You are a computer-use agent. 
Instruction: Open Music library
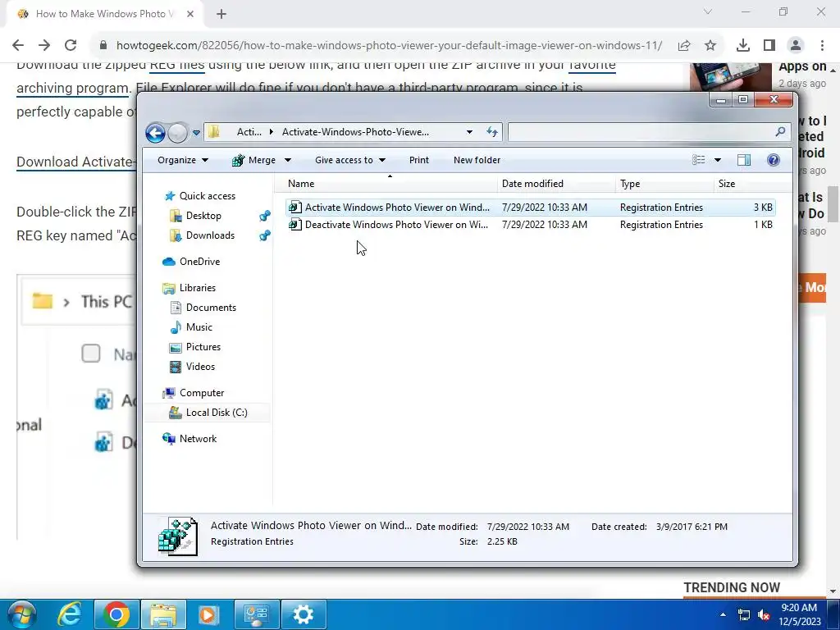(x=199, y=327)
